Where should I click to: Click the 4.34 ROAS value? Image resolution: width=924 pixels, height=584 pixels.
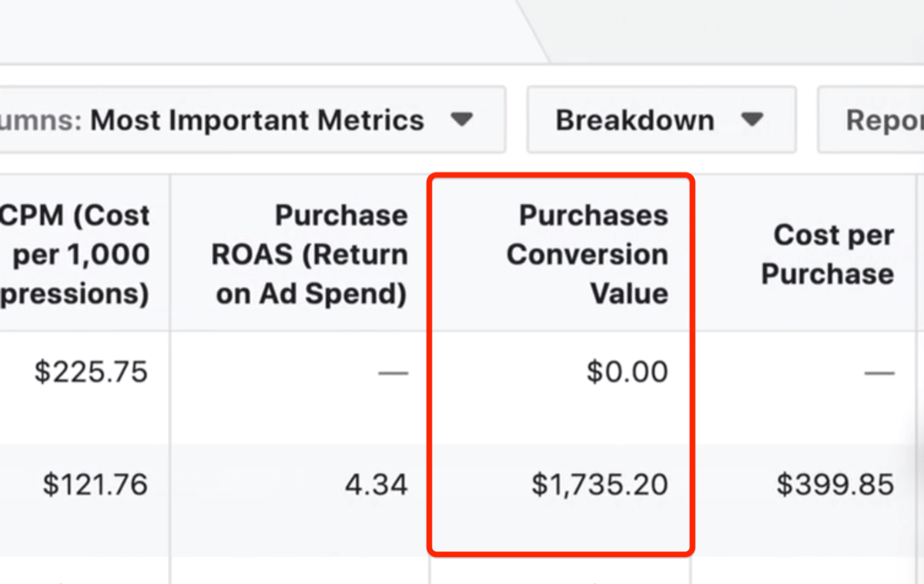pos(377,485)
